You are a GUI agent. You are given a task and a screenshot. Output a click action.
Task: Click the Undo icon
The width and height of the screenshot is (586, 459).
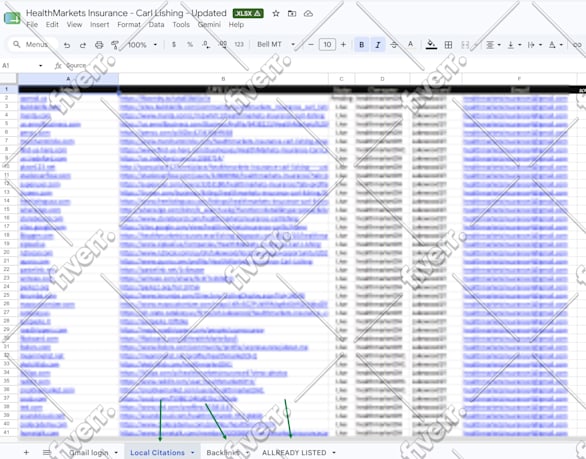point(67,45)
